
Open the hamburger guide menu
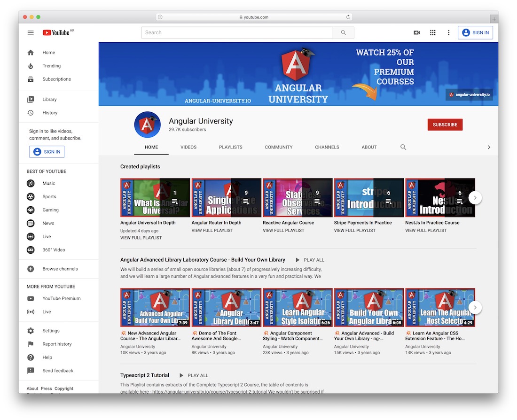pyautogui.click(x=31, y=32)
